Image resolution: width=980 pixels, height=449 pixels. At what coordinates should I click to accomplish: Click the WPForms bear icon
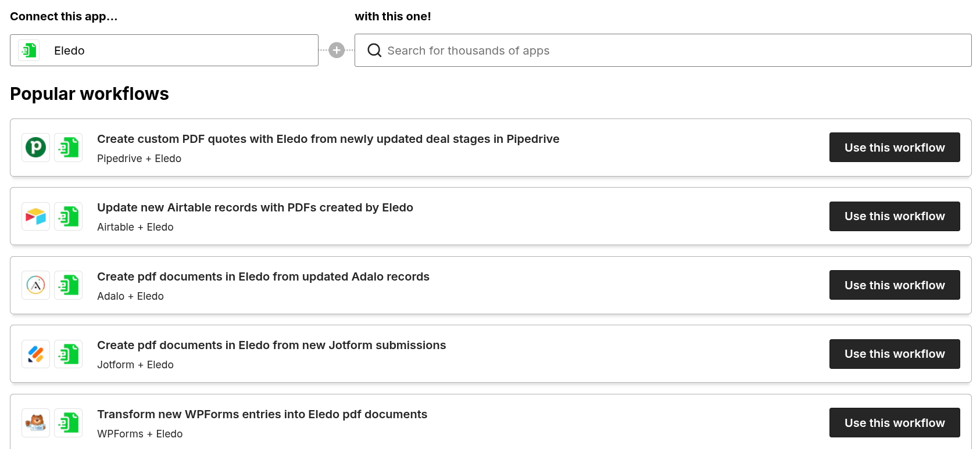point(35,423)
